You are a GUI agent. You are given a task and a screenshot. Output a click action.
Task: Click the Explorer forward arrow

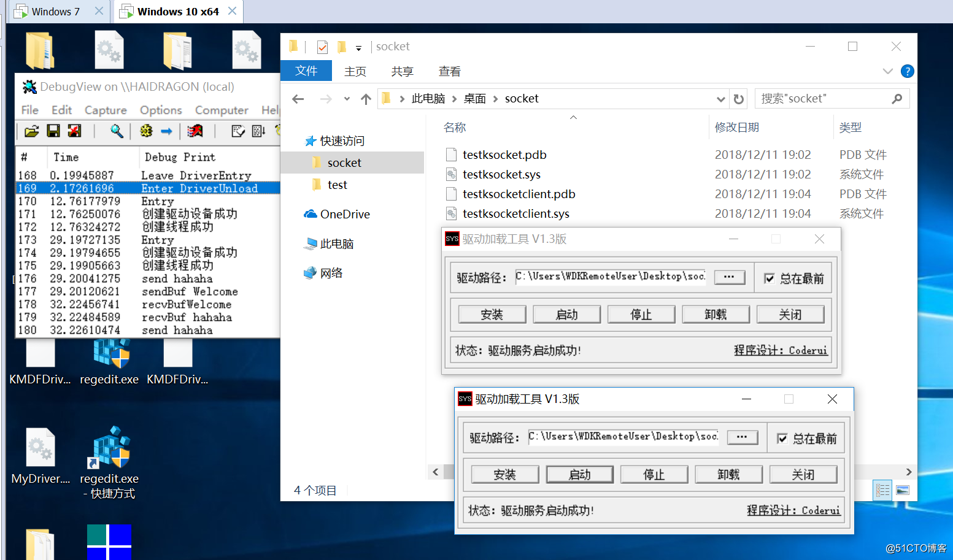tap(326, 99)
